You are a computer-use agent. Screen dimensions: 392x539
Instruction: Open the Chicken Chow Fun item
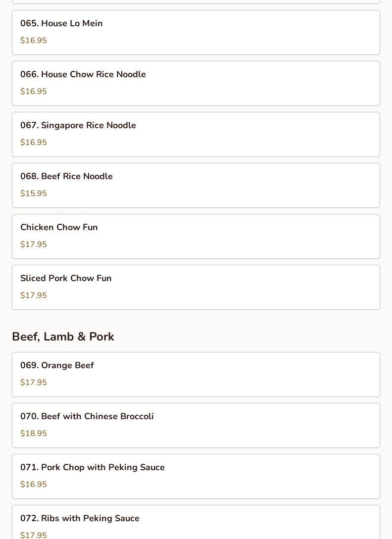(x=196, y=236)
